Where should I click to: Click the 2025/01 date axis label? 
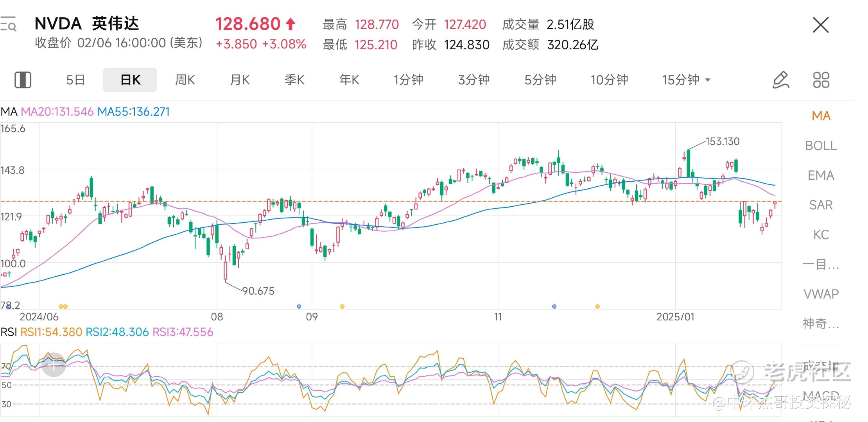tap(675, 317)
